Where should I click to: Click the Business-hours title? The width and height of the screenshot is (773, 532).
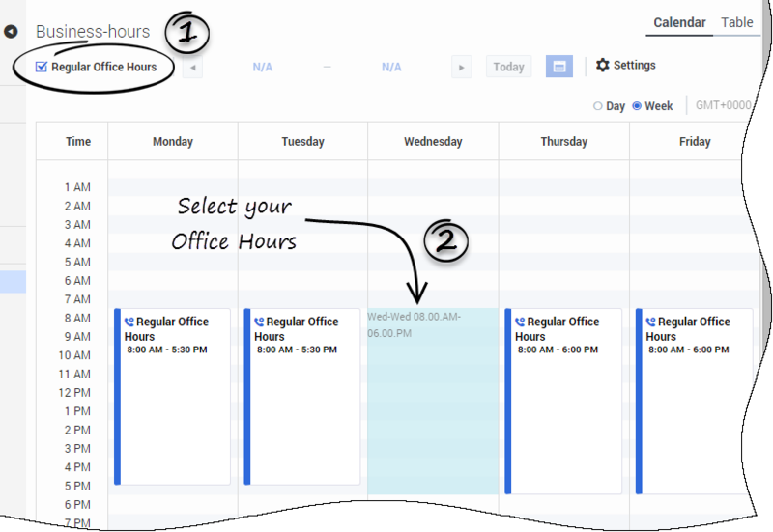[93, 32]
